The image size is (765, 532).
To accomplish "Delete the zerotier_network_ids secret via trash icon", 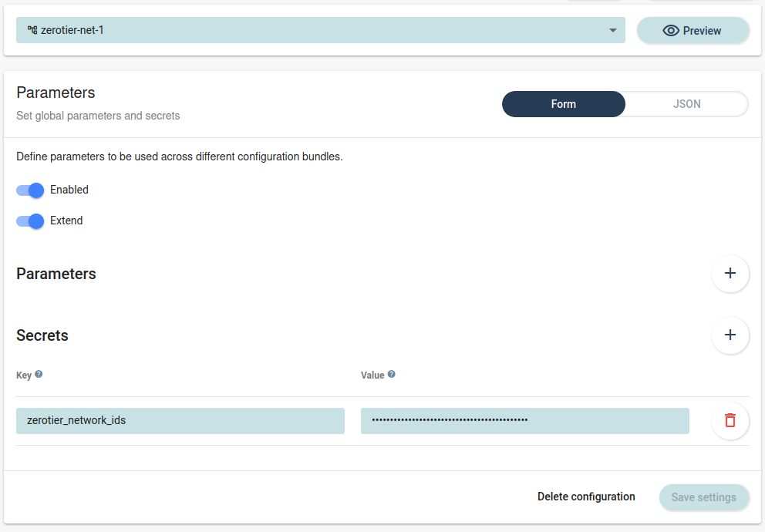I will pyautogui.click(x=730, y=420).
